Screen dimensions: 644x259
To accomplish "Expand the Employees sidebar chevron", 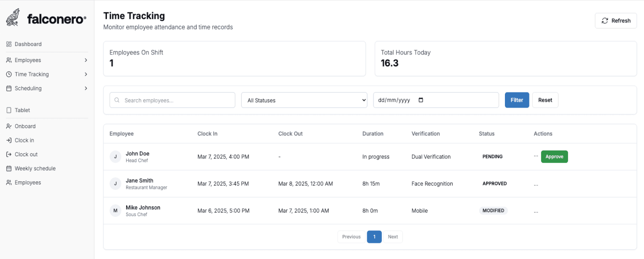I will coord(86,60).
